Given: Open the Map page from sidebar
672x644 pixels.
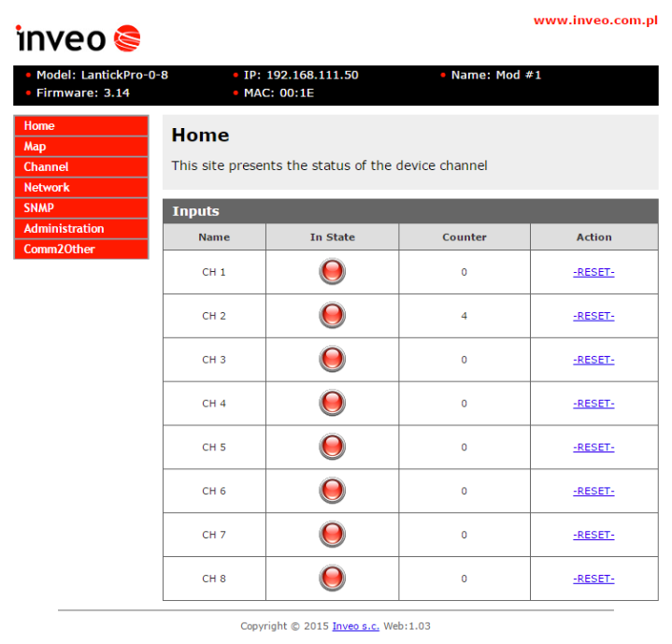Looking at the screenshot, I should [x=81, y=147].
